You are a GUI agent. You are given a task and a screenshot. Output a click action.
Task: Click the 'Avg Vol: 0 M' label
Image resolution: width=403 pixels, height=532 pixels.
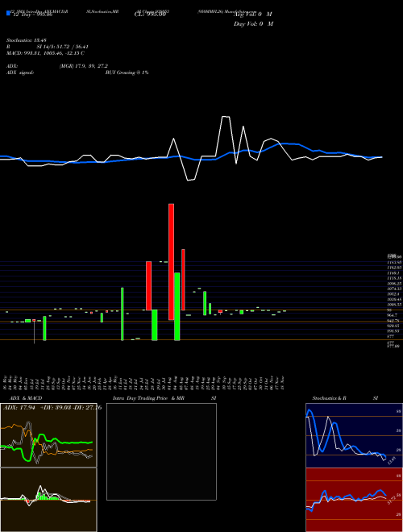pos(252,15)
